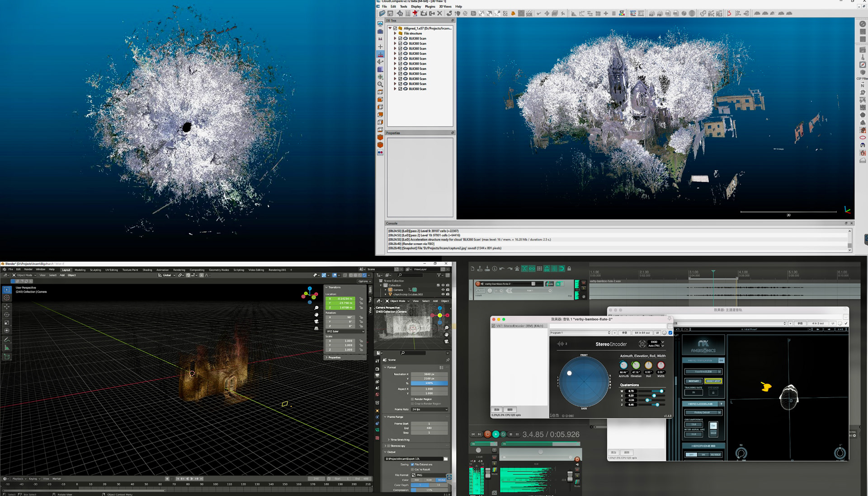
Task: Click CloudCompare SOR filter toolbar icon
Action: pos(529,14)
